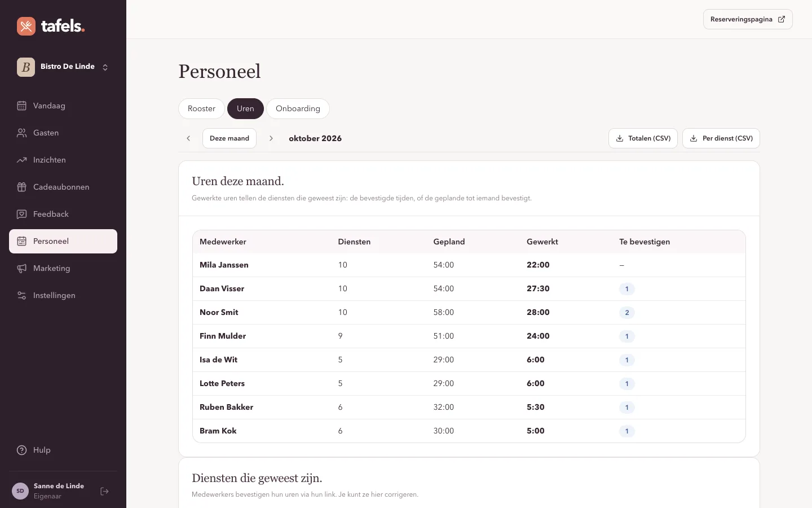Click the download icon on Totalen (CSV)
This screenshot has height=508, width=812.
click(620, 138)
